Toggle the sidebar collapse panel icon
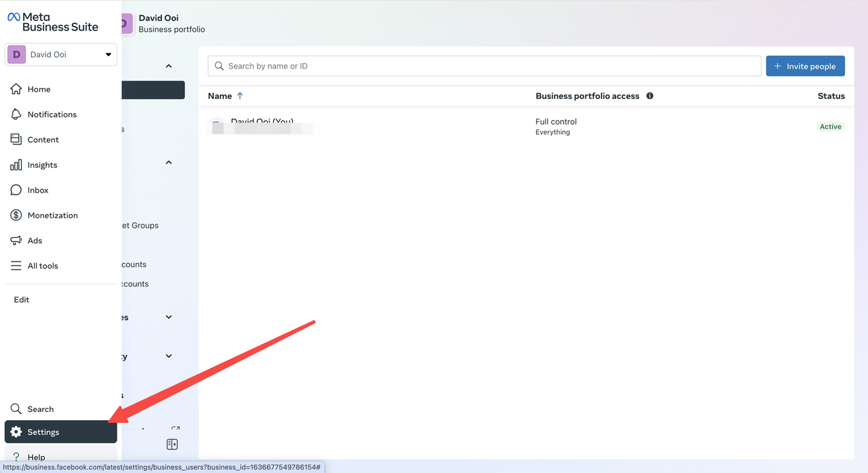 coord(172,445)
